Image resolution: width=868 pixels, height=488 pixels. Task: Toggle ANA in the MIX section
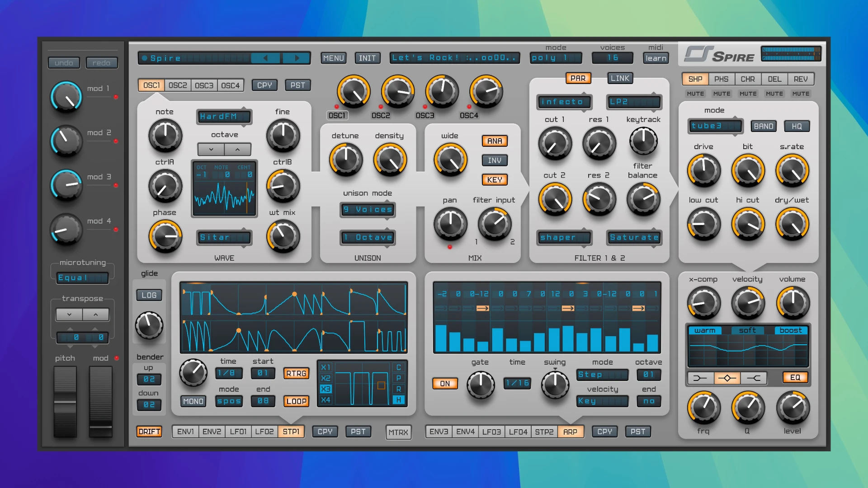495,141
